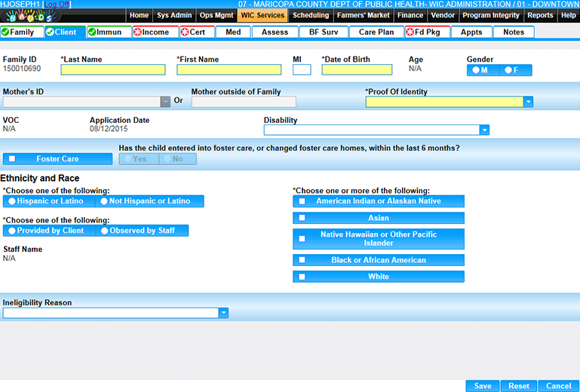Focus the Last Name input field
Screen dimensions: 580x392
[x=112, y=70]
